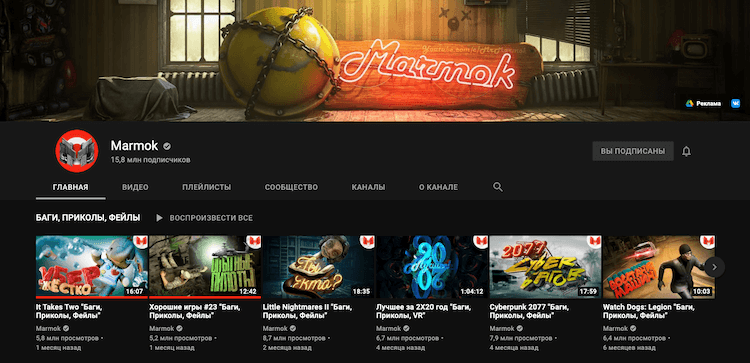
Task: Toggle the ВЫ ПОДПИСАНЫ subscription button
Action: (633, 151)
